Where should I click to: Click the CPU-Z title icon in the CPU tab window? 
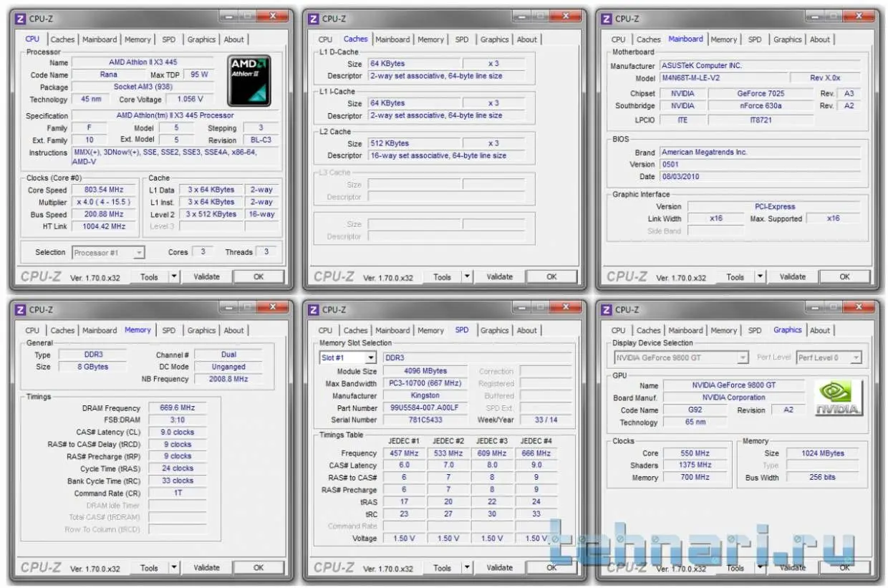click(20, 19)
